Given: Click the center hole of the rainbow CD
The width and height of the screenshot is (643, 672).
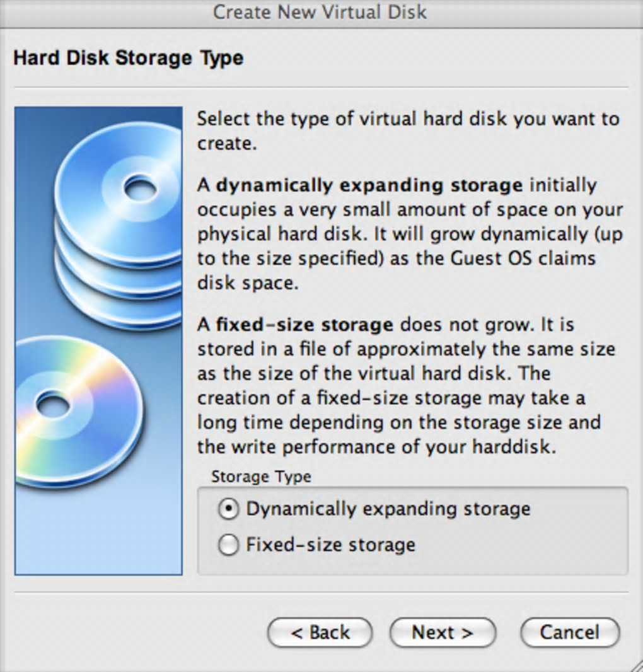Looking at the screenshot, I should point(54,404).
